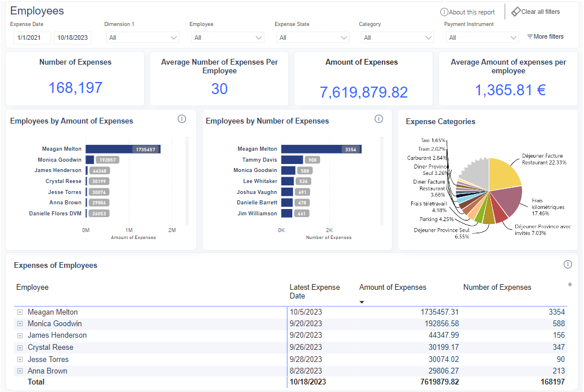
Task: Select the yellow Déjeuner Facture Restaurant pie slice
Action: pos(503,173)
